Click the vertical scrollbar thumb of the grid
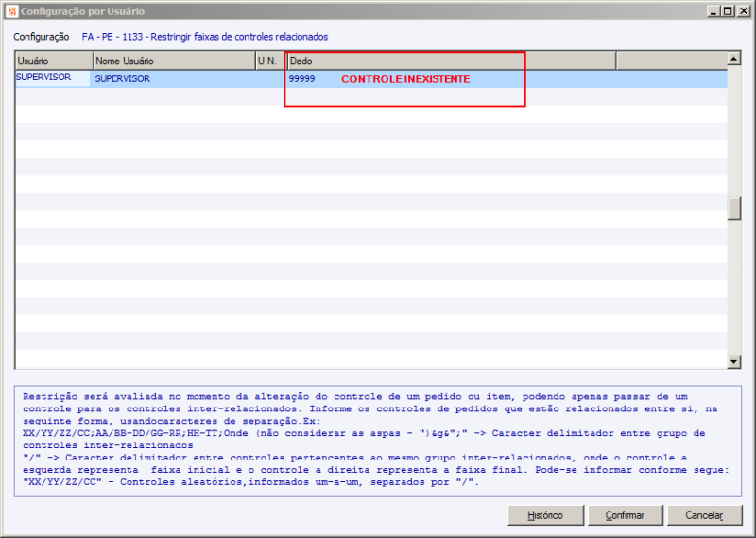Screen dimensions: 756x538 coord(734,208)
